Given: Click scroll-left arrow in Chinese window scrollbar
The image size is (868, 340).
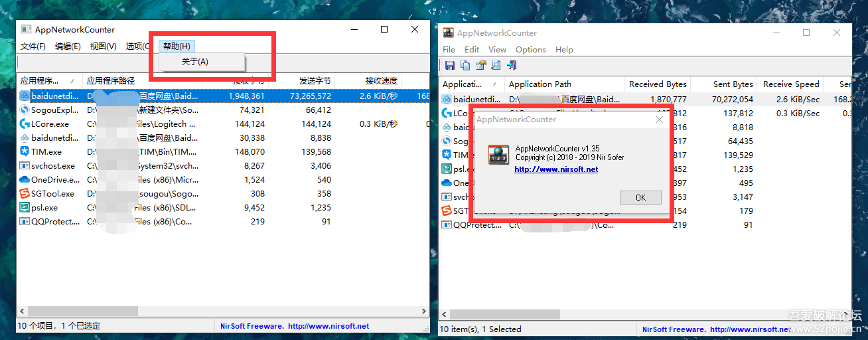Looking at the screenshot, I should 22,311.
